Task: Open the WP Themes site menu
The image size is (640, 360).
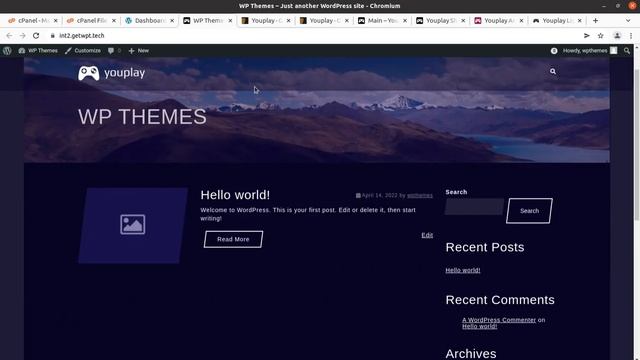Action: (x=38, y=51)
